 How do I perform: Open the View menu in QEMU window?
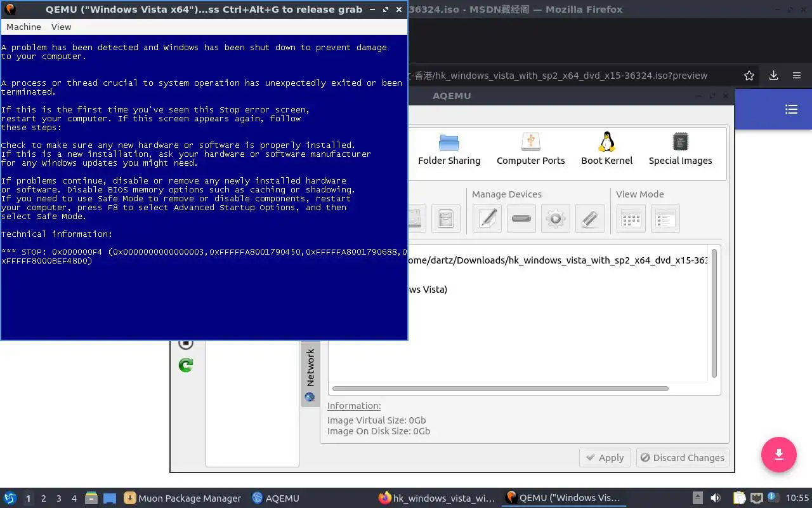61,27
